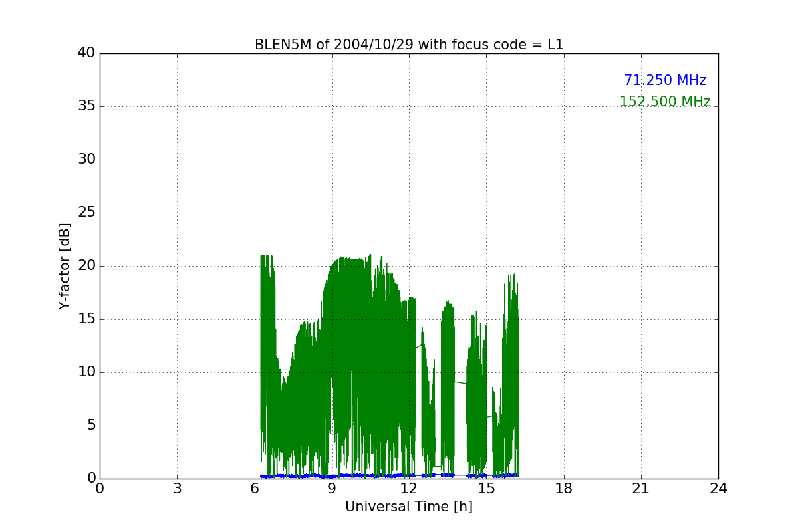Click the Universal Time [h] axis label
The width and height of the screenshot is (798, 532).
coord(409,507)
